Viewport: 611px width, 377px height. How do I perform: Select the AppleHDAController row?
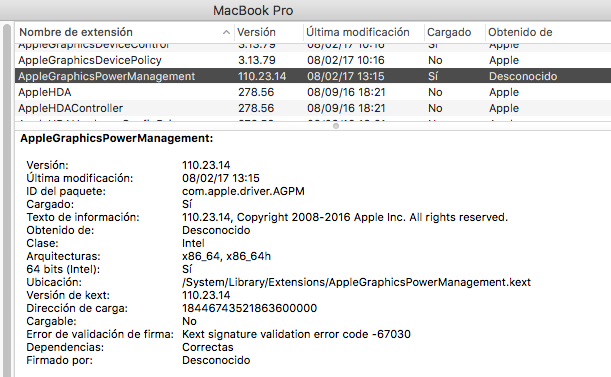point(313,108)
